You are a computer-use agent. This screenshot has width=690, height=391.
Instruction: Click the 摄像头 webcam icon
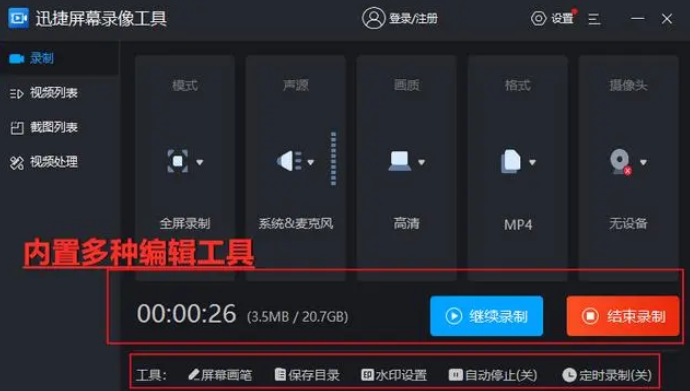click(x=621, y=162)
